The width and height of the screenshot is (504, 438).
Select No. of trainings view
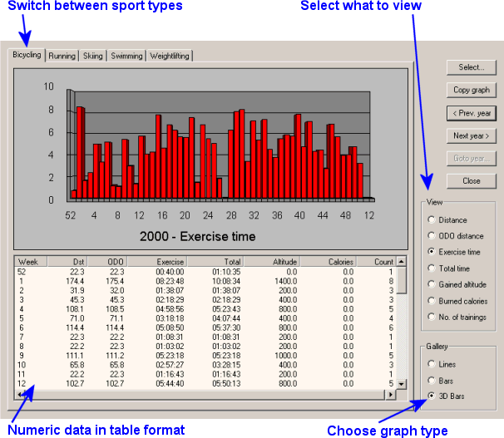(431, 317)
